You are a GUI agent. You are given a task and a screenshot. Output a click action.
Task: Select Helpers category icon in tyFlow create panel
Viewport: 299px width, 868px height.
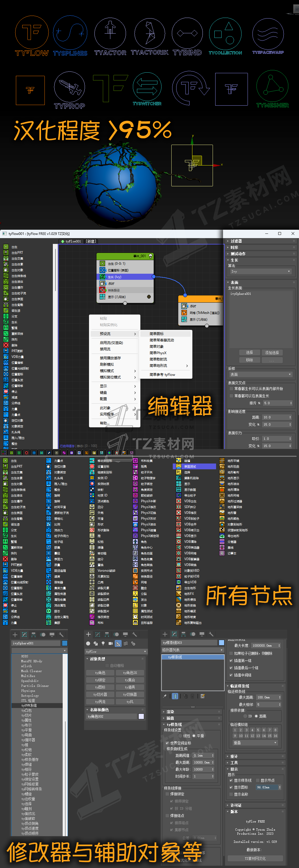[x=118, y=643]
